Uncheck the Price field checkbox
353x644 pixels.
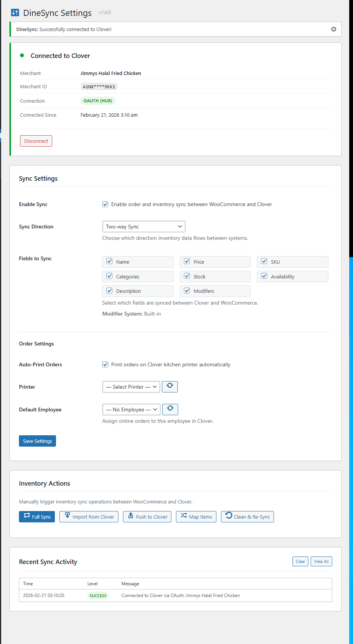pyautogui.click(x=187, y=261)
